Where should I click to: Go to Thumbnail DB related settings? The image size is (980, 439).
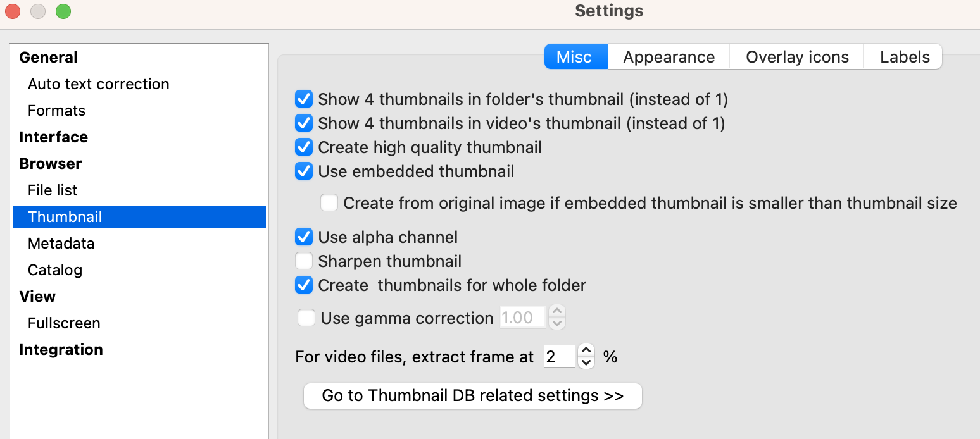pos(473,396)
